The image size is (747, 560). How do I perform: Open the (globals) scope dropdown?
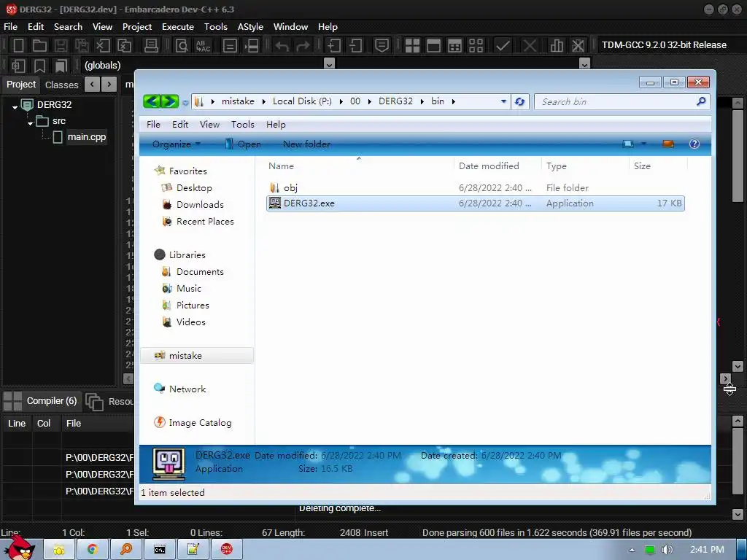coord(329,64)
